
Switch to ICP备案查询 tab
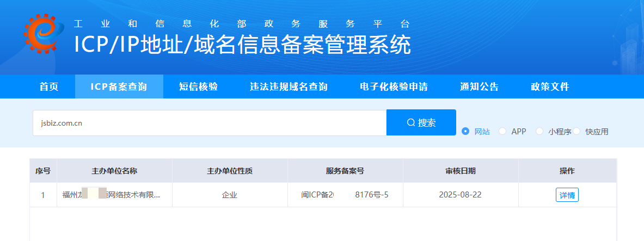tap(119, 86)
